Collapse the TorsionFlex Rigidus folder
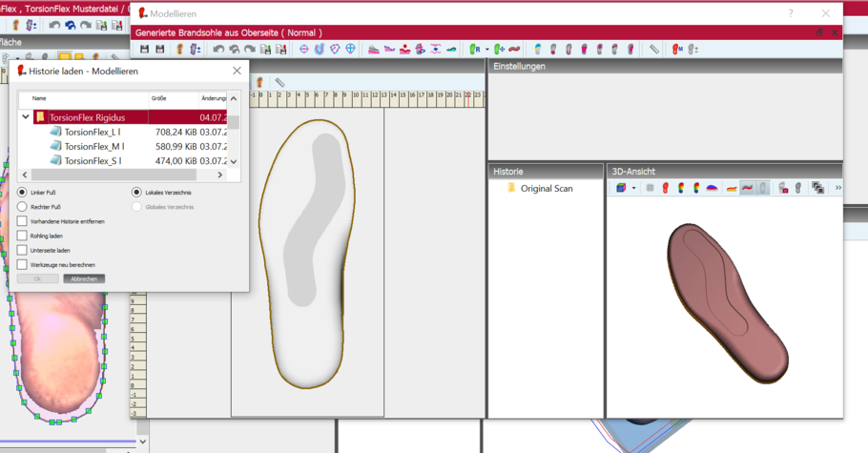The image size is (868, 453). click(x=26, y=117)
